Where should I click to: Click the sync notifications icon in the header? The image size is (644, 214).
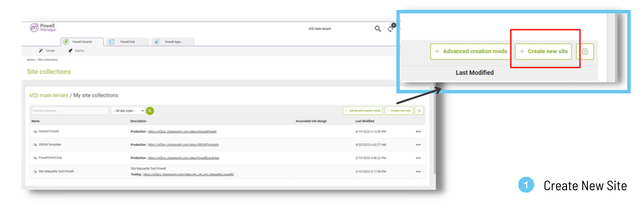pos(391,28)
